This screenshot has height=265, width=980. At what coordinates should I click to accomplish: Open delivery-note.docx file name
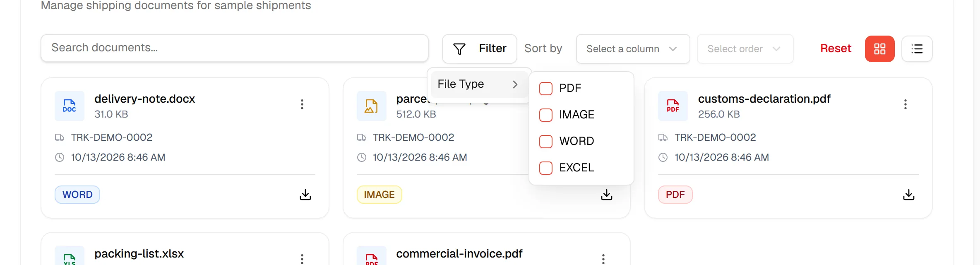pyautogui.click(x=144, y=99)
